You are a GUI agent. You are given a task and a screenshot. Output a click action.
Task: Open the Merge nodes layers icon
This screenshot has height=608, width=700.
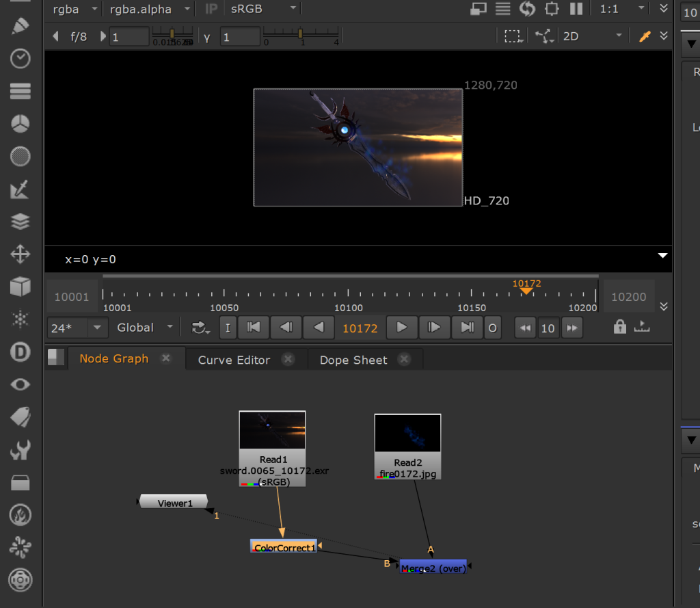click(21, 222)
